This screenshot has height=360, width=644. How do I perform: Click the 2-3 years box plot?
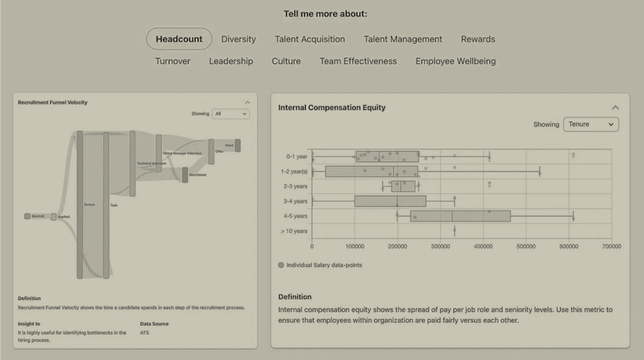(x=403, y=186)
